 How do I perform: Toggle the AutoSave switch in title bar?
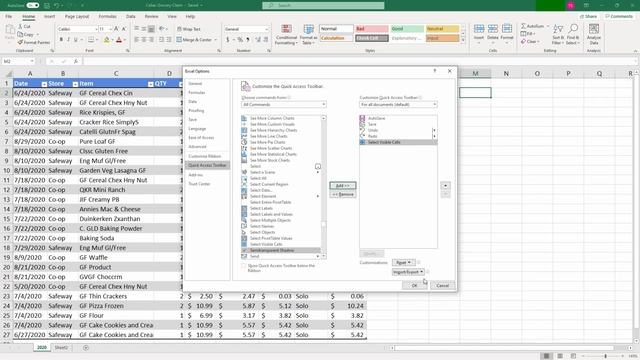click(33, 5)
